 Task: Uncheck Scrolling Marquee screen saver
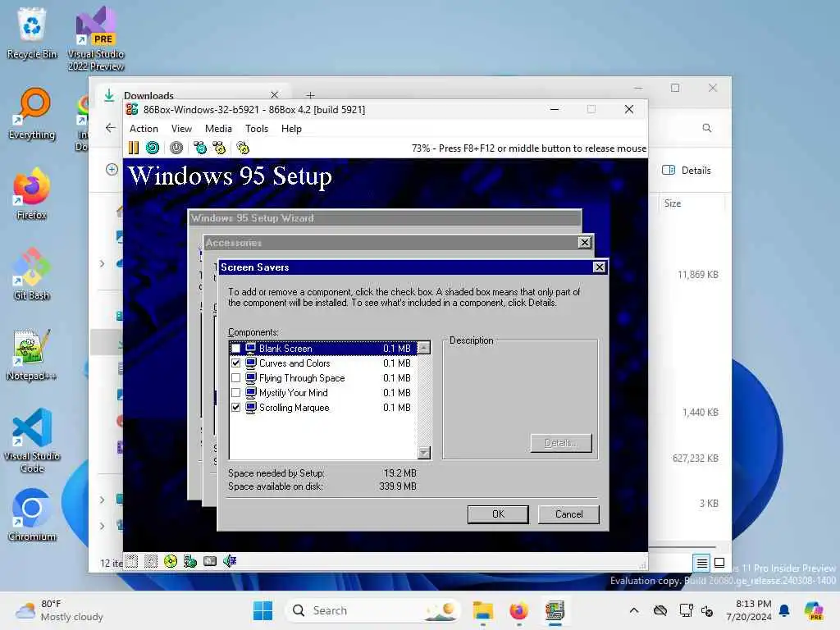click(x=235, y=408)
